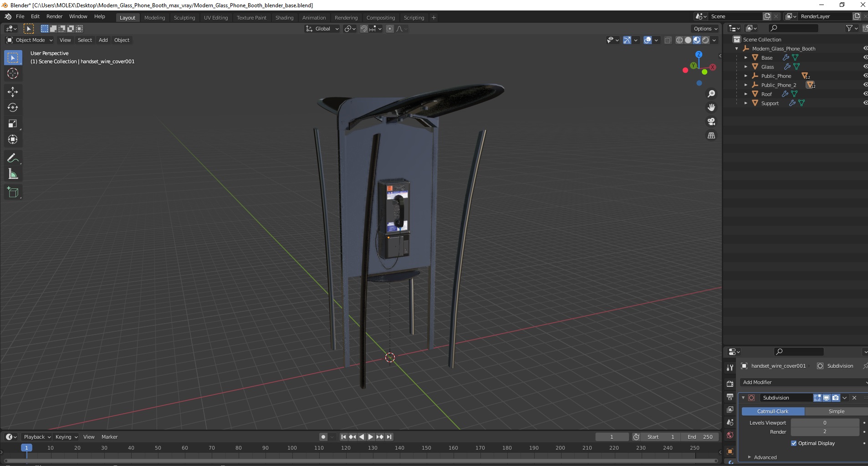Select the Rotate tool
The height and width of the screenshot is (466, 868).
point(13,108)
